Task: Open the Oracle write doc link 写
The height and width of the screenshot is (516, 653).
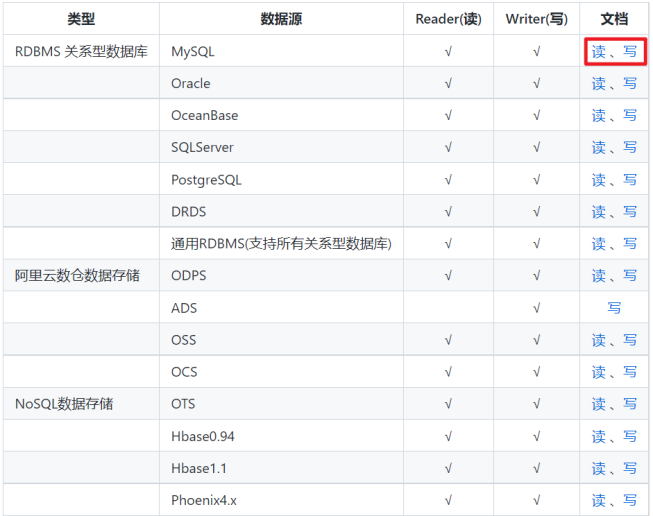Action: click(x=630, y=84)
